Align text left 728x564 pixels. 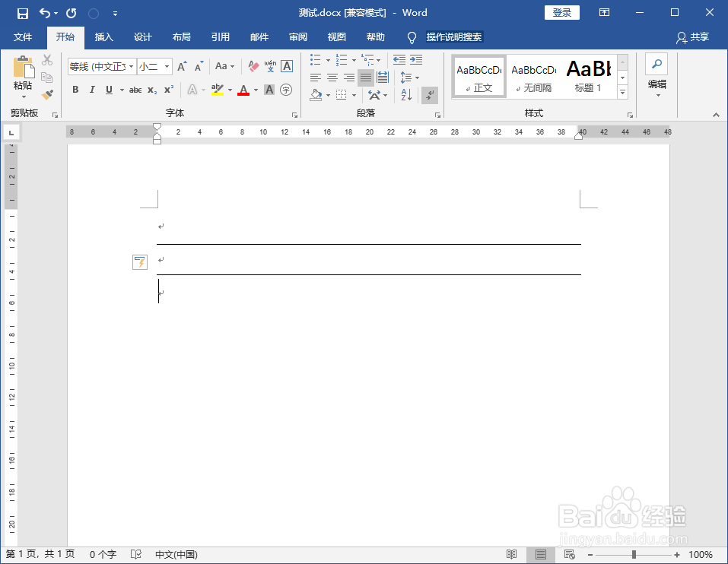coord(316,78)
